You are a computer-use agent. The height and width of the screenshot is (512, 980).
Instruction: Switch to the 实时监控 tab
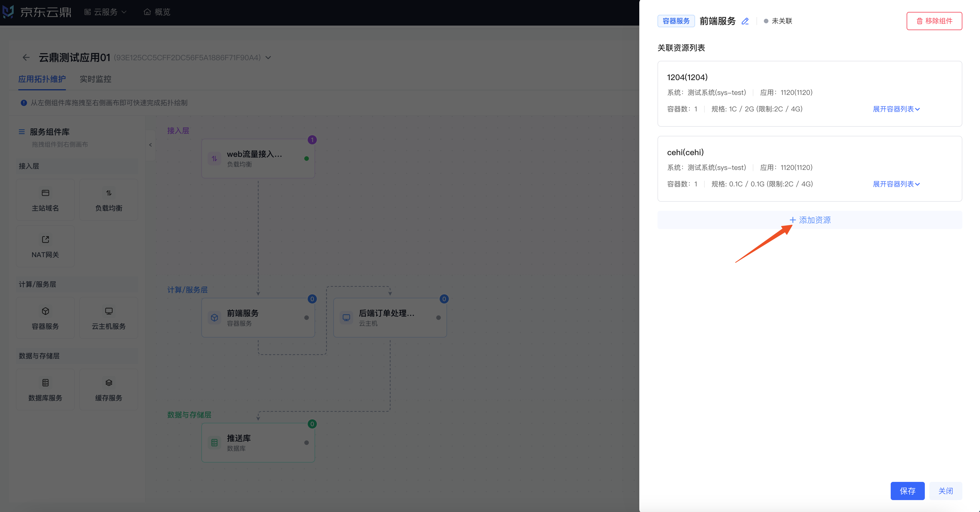coord(96,79)
